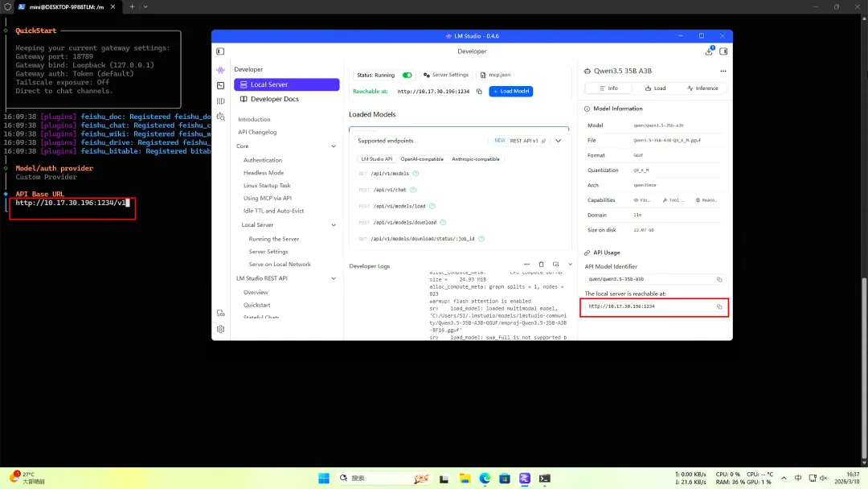The image size is (868, 489).
Task: Open the Headless Mode docs page
Action: coord(264,173)
